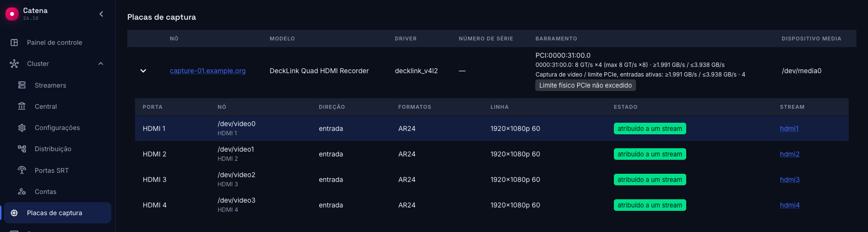
Task: Click the 'PCI:0000:31:00.0' bus text
Action: pos(563,55)
